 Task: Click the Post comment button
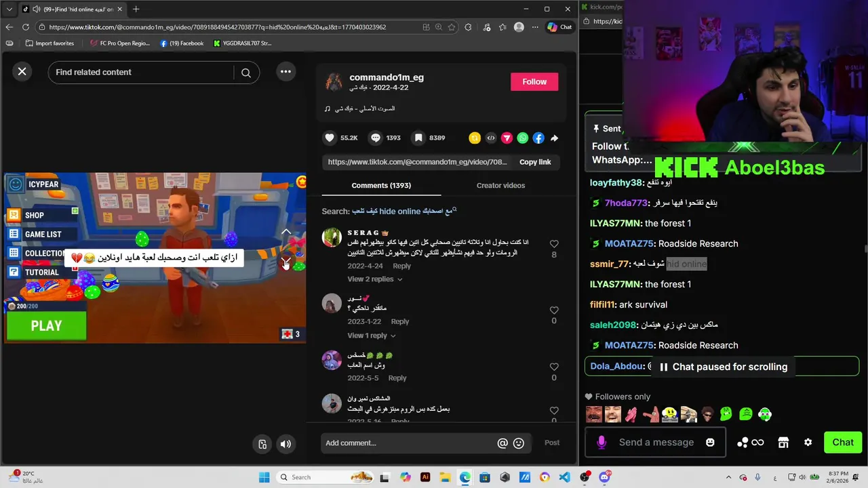[552, 443]
